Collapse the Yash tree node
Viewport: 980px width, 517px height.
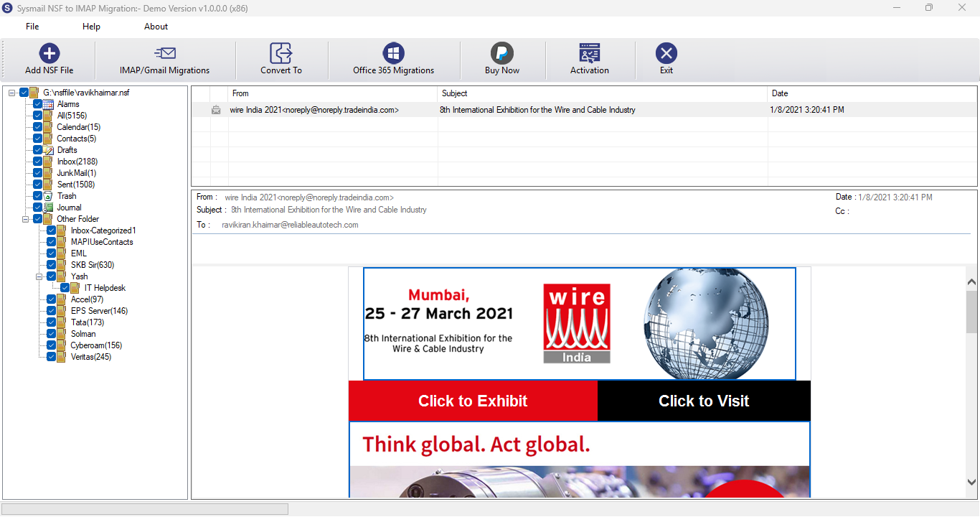pyautogui.click(x=39, y=276)
